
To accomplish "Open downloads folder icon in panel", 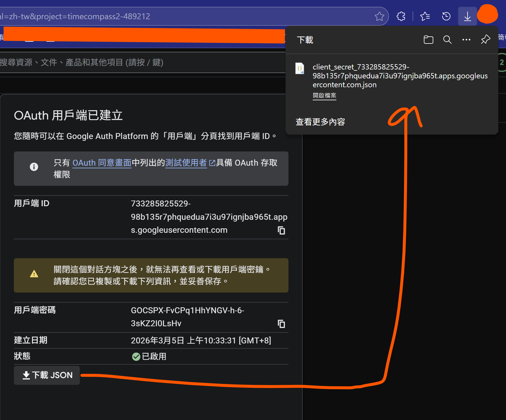I will (428, 40).
